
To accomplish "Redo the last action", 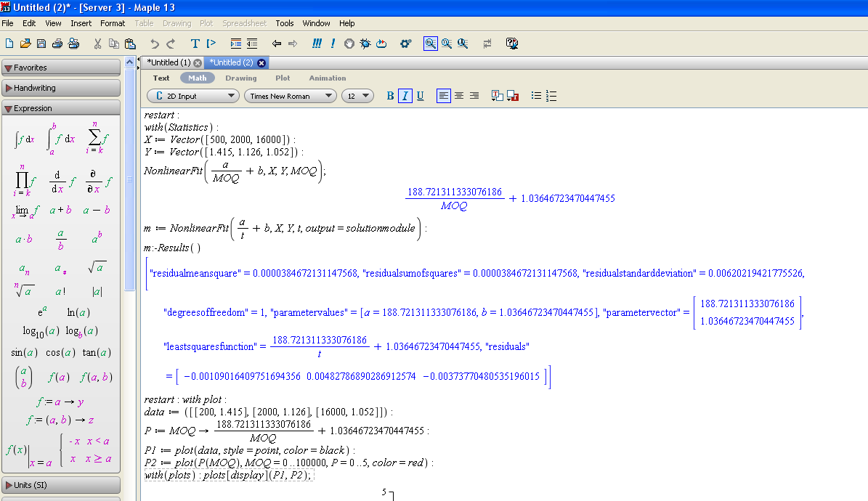I will [x=171, y=44].
